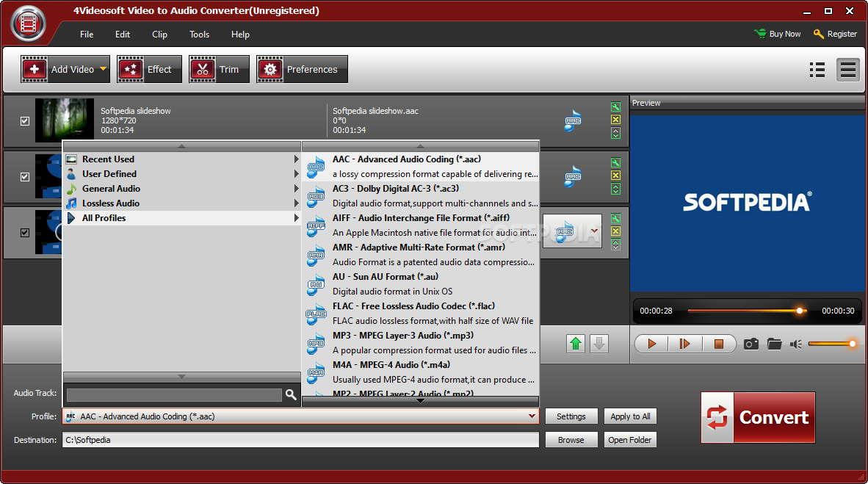
Task: Open the Effect tool
Action: click(x=149, y=69)
